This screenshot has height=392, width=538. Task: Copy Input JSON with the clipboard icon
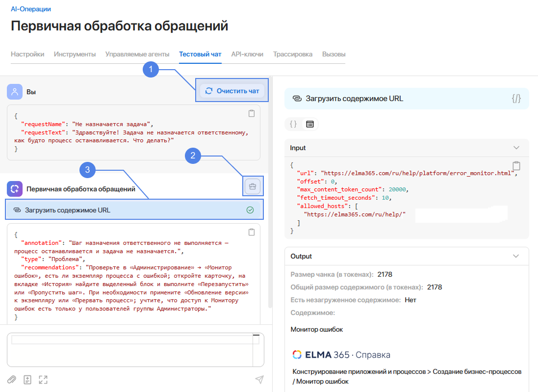pyautogui.click(x=516, y=166)
